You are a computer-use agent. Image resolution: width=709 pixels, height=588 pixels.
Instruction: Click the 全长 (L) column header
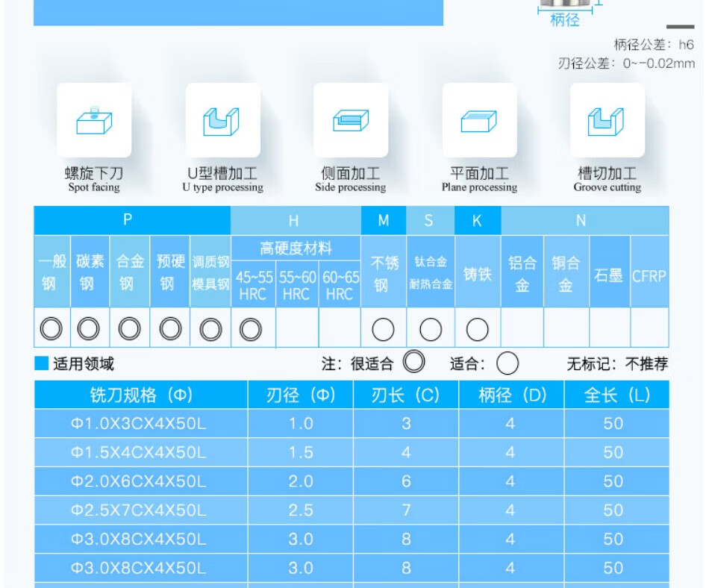(616, 395)
